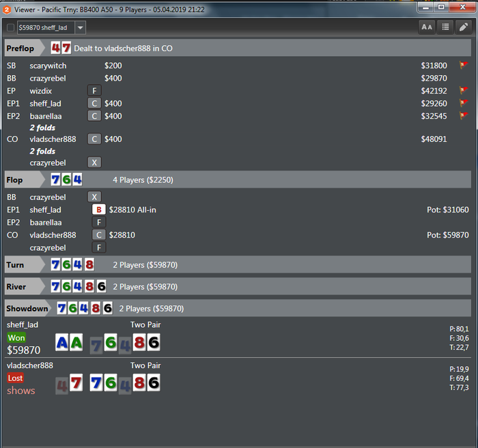Screen dimensions: 478x448
Task: Select the Preflop section header
Action: [x=238, y=48]
